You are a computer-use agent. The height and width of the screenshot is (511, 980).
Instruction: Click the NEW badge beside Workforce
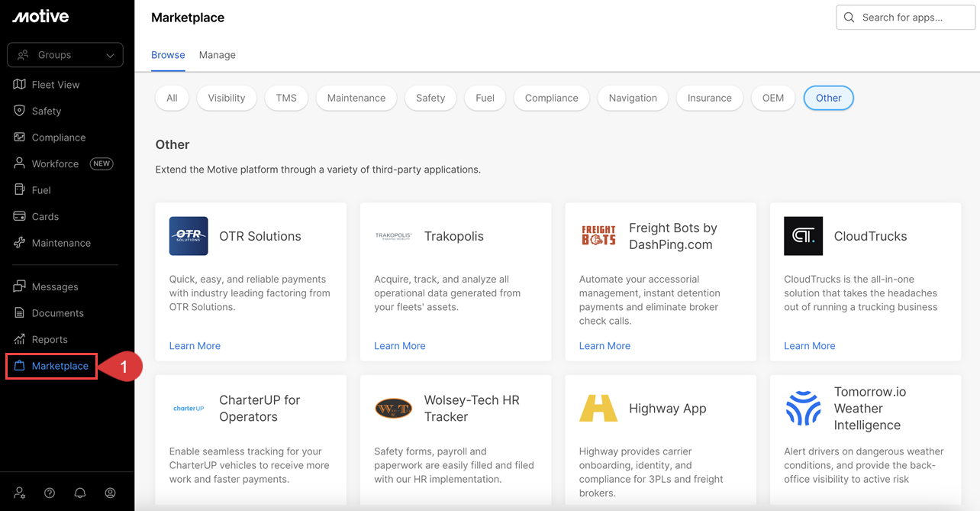coord(102,163)
